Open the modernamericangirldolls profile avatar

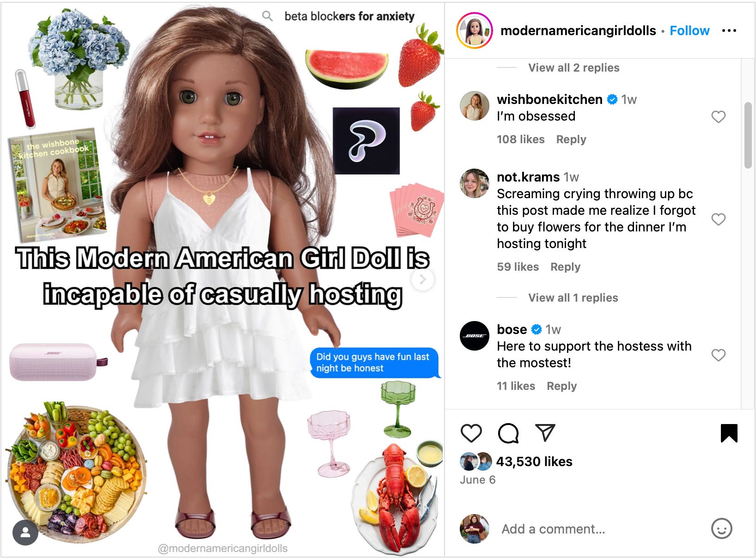(x=474, y=30)
